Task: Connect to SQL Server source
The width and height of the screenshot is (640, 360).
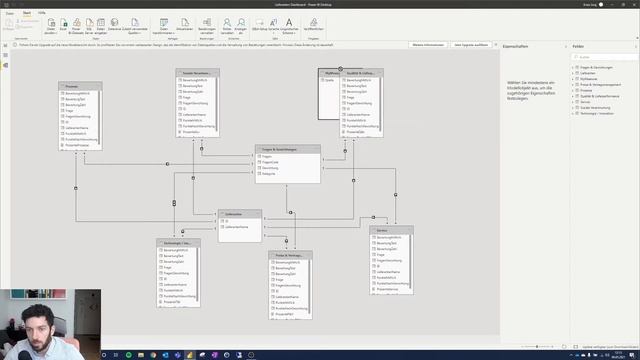Action: point(89,25)
